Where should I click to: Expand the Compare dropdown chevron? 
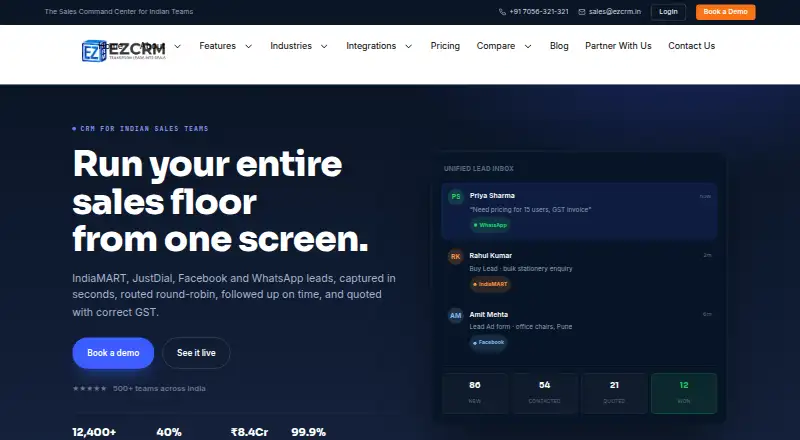coord(528,46)
